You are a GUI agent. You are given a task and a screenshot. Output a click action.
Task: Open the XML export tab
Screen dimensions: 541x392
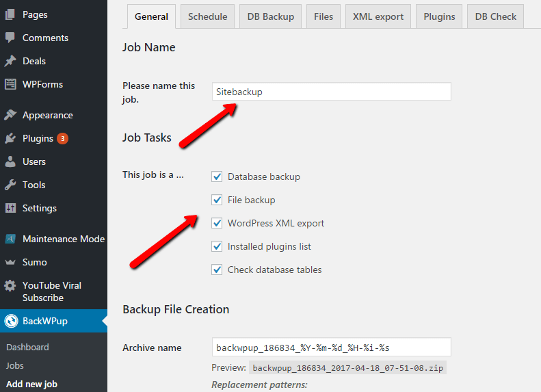point(378,16)
